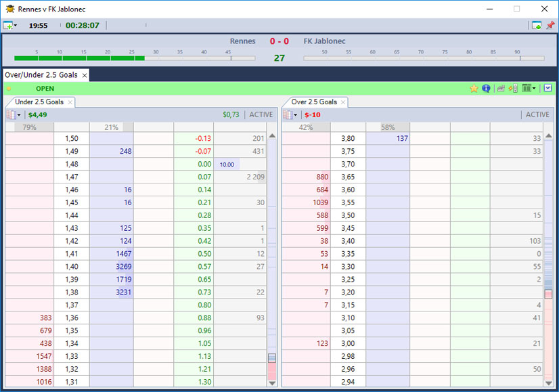Image resolution: width=559 pixels, height=392 pixels.
Task: Click the 21% column header on Under ladder
Action: coord(111,127)
